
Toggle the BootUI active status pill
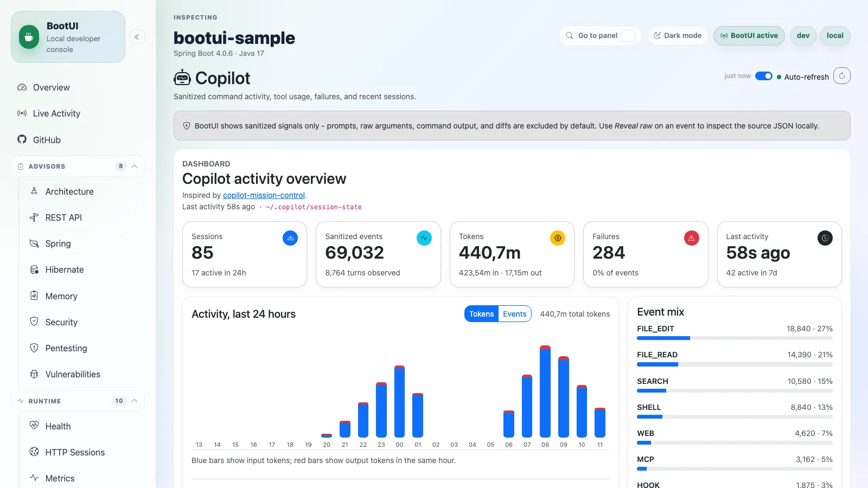pos(749,36)
